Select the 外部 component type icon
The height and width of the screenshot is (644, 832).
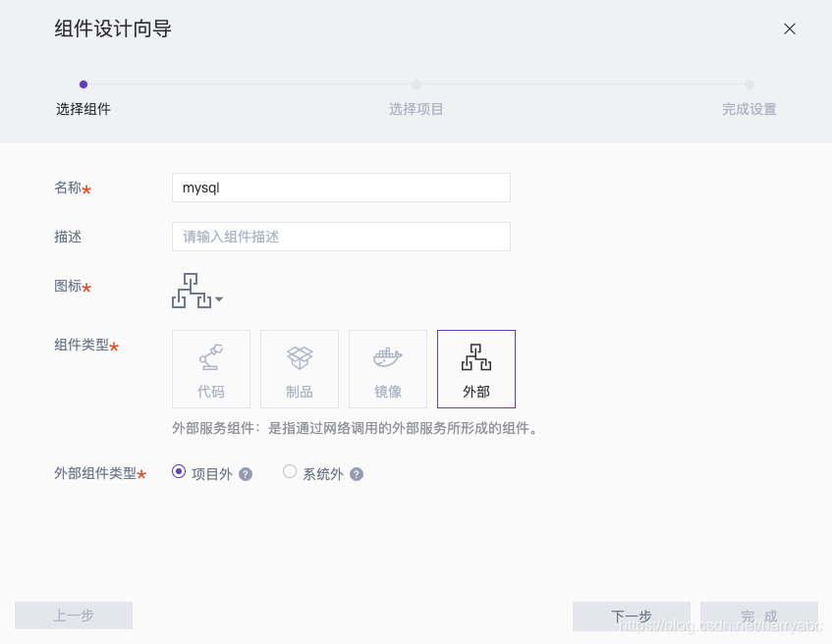click(x=475, y=368)
